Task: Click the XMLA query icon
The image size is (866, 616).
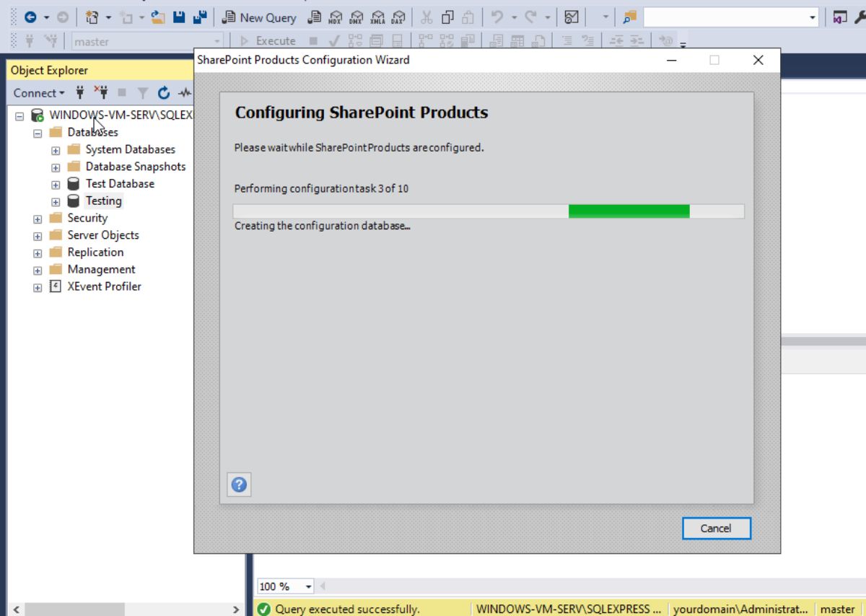Action: pyautogui.click(x=377, y=17)
